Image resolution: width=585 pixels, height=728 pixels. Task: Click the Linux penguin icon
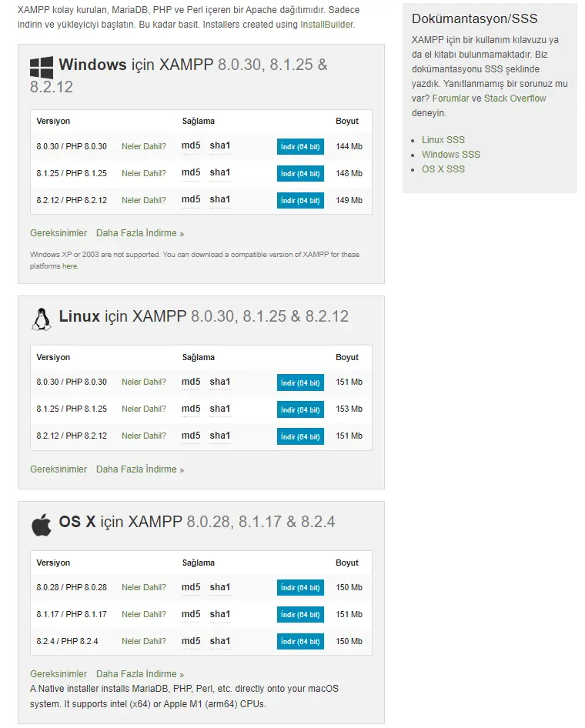pyautogui.click(x=42, y=319)
